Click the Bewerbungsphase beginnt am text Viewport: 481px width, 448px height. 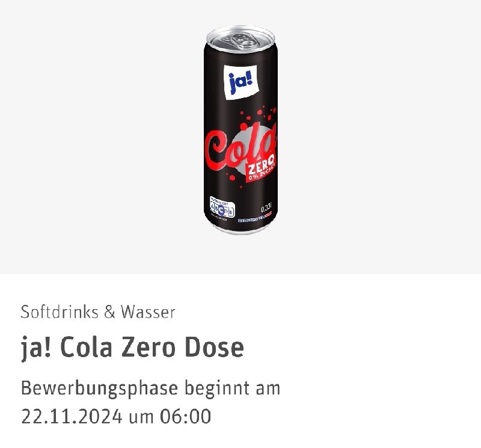[x=150, y=388]
